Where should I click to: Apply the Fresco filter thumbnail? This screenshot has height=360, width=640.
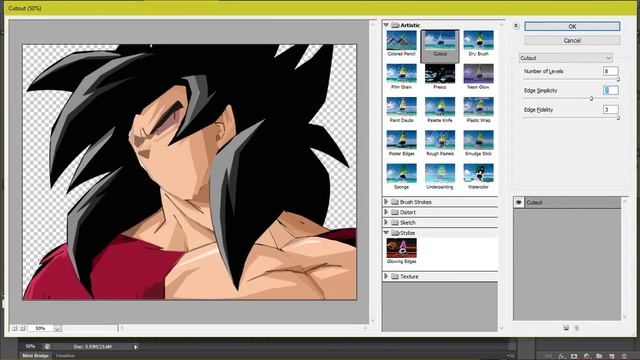[440, 74]
